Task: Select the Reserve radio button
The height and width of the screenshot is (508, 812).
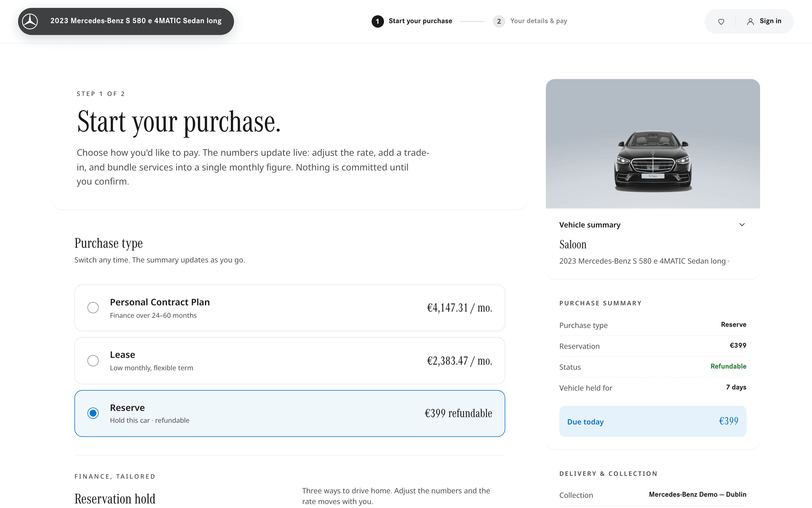Action: point(93,413)
